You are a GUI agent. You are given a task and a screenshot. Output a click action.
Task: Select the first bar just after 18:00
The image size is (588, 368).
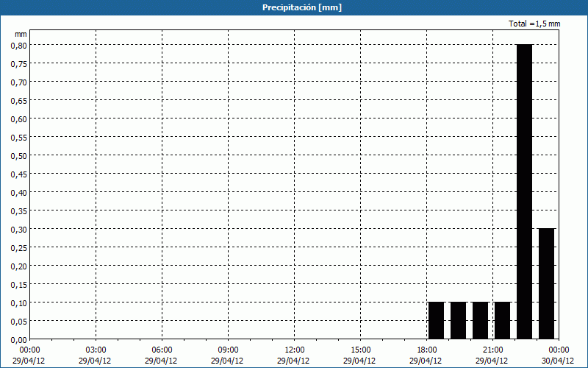tap(436, 320)
